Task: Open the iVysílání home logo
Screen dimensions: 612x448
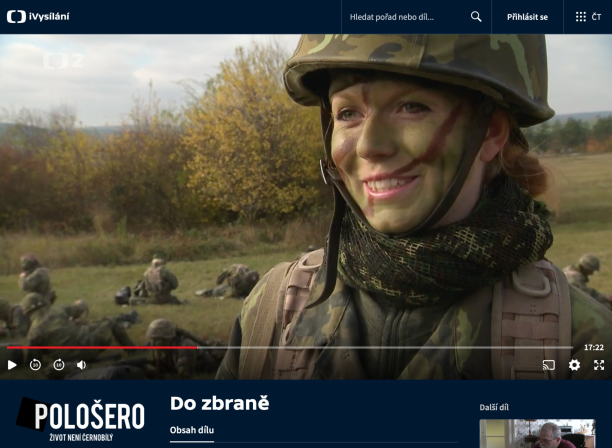Action: (x=38, y=17)
